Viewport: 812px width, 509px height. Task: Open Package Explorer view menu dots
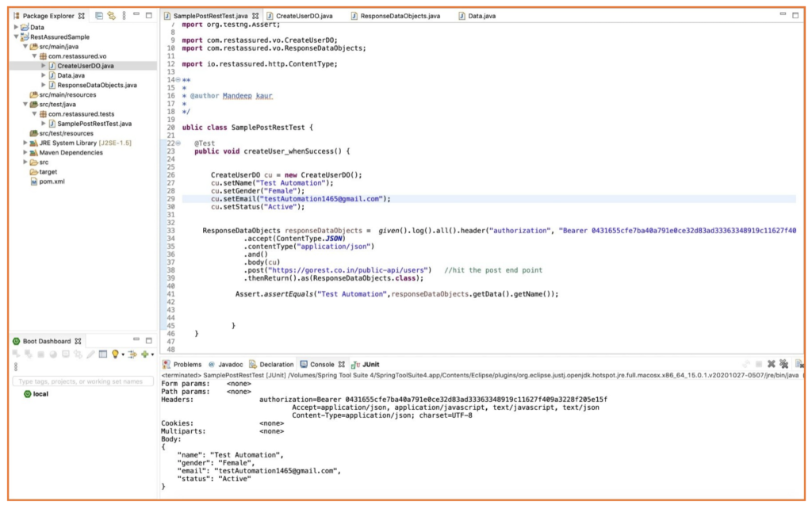tap(124, 16)
